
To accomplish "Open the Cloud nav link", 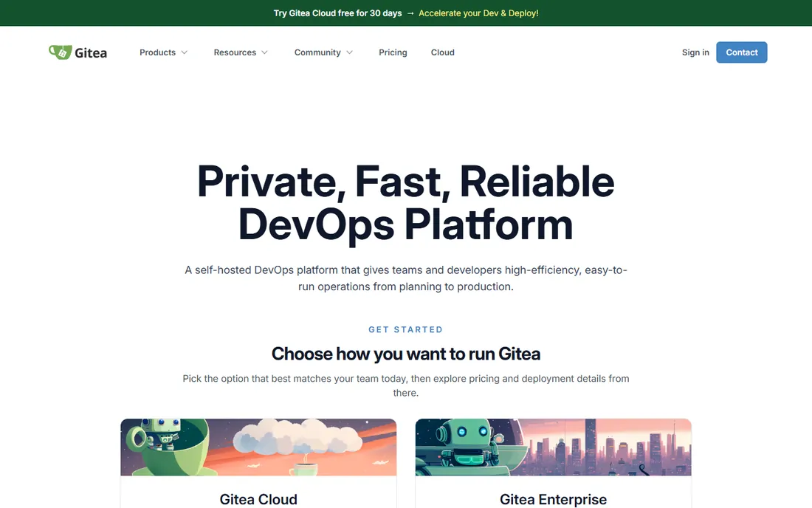I will [x=443, y=52].
